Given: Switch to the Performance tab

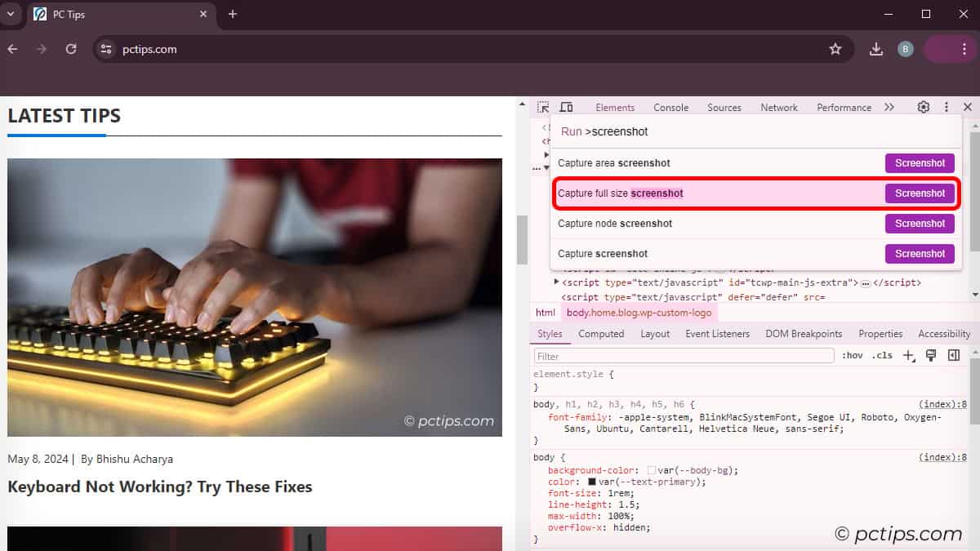Looking at the screenshot, I should [x=844, y=108].
